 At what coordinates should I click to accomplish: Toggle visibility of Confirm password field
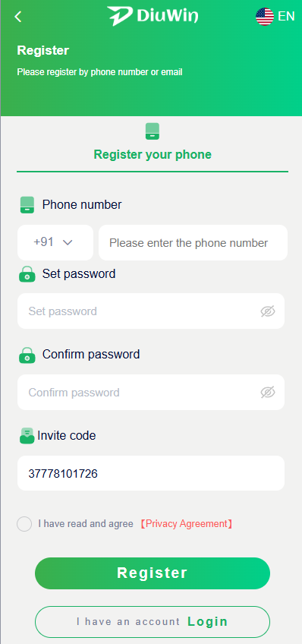[x=268, y=392]
